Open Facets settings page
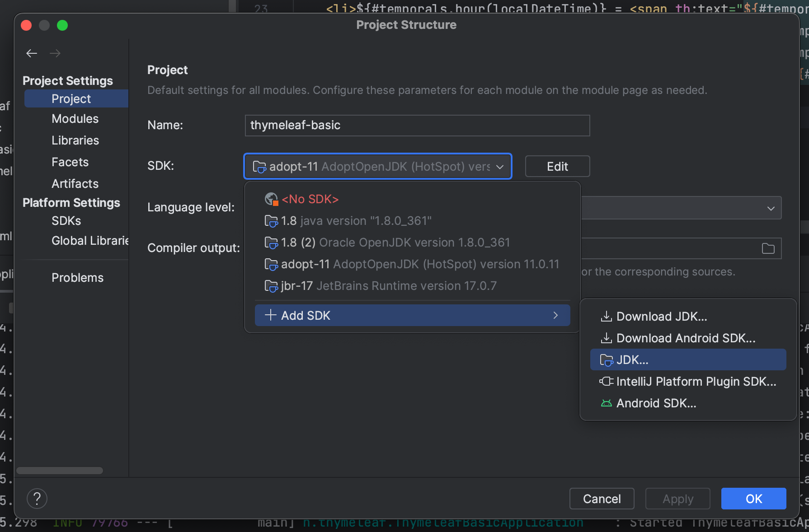The width and height of the screenshot is (809, 532). pos(70,162)
